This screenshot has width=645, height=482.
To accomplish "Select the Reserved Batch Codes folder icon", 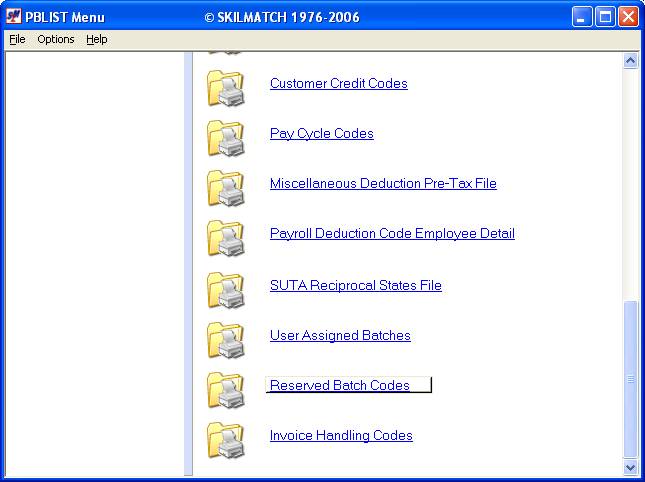I will coord(226,390).
